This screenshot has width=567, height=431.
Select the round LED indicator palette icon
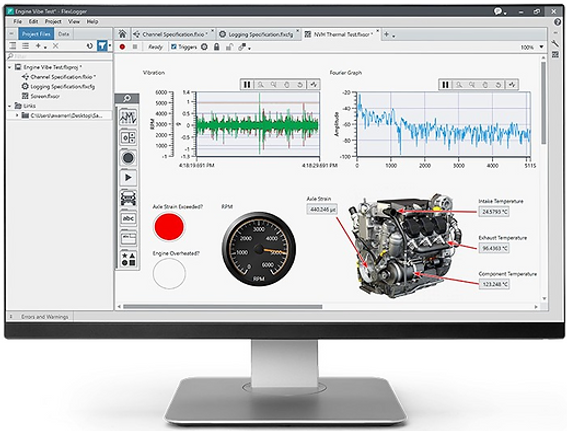[x=128, y=158]
